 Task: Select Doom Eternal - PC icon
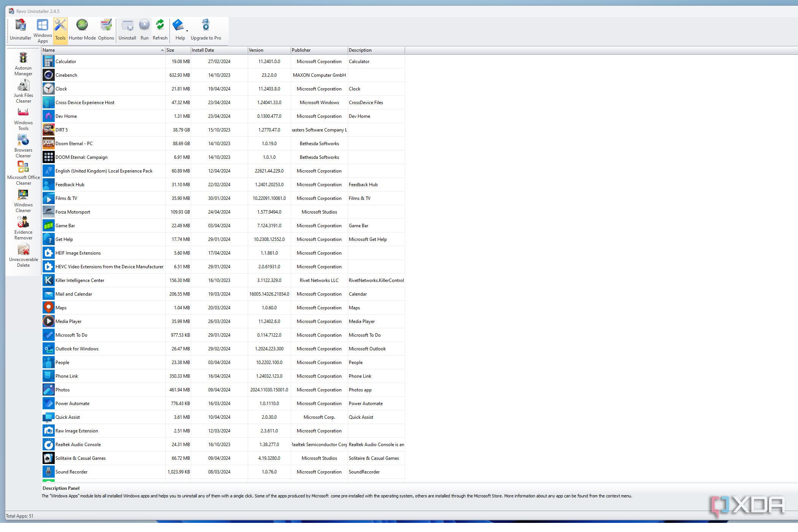48,144
